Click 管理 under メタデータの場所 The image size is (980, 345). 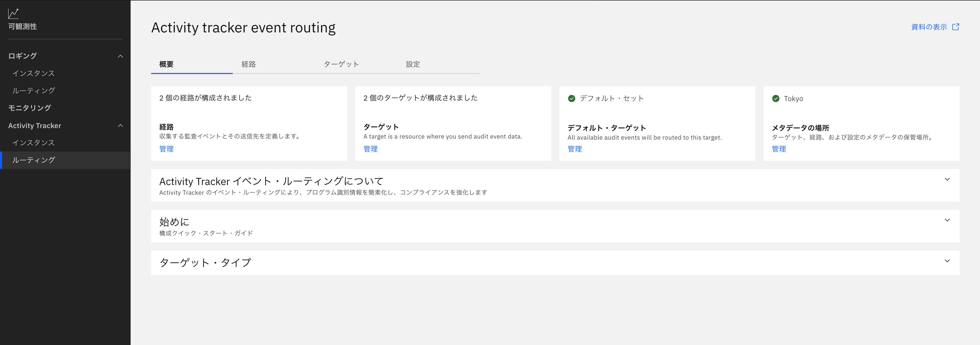tap(779, 149)
